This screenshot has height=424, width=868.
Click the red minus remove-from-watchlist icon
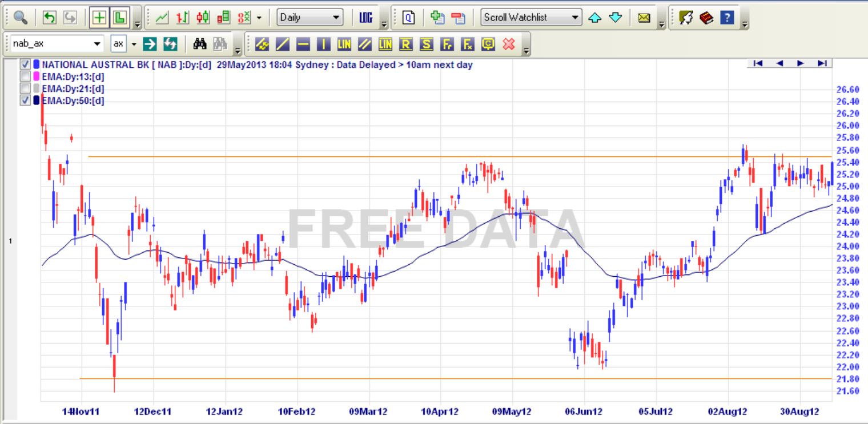pos(458,18)
